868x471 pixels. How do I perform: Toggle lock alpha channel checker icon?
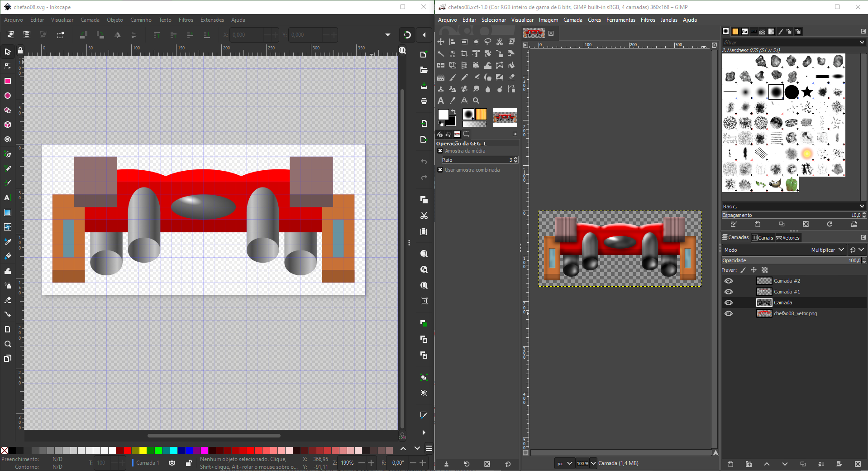click(765, 270)
